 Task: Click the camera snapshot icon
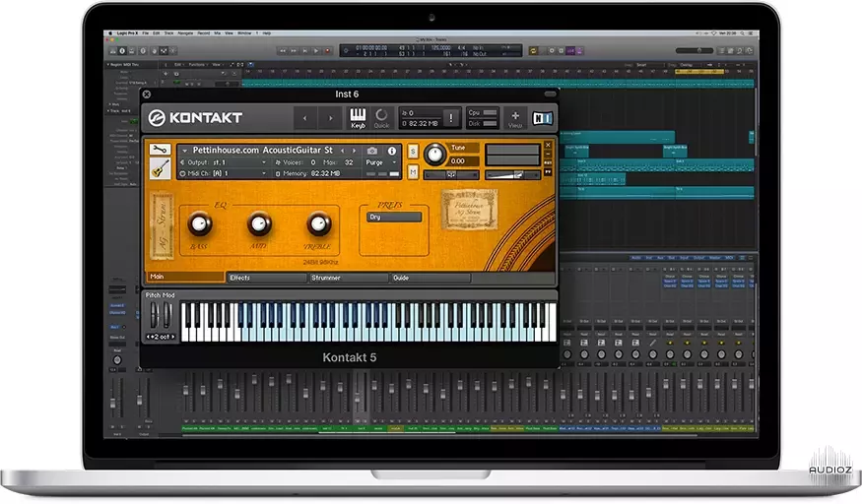tap(371, 151)
